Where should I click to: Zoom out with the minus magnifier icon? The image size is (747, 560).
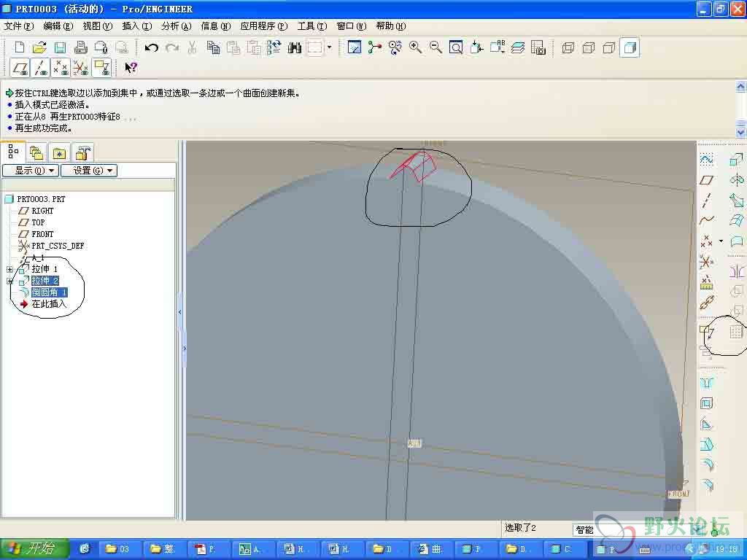tap(436, 47)
